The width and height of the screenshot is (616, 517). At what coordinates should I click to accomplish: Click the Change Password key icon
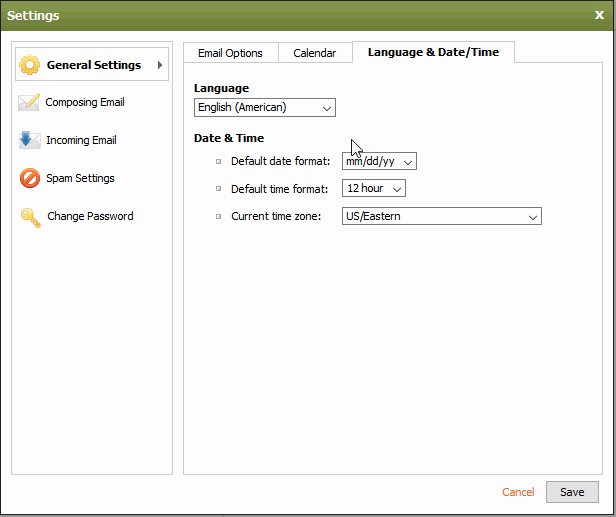coord(31,217)
